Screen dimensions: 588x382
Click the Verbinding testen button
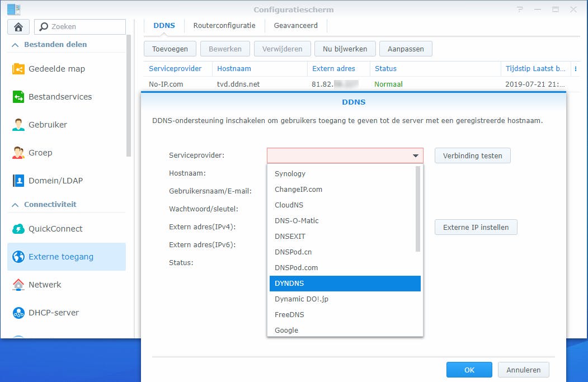click(x=473, y=155)
